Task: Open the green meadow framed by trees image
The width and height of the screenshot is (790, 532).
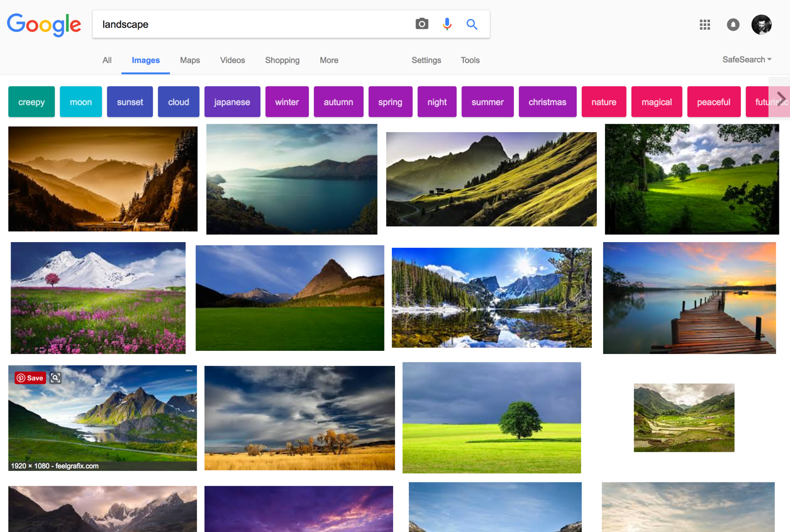Action: (692, 179)
